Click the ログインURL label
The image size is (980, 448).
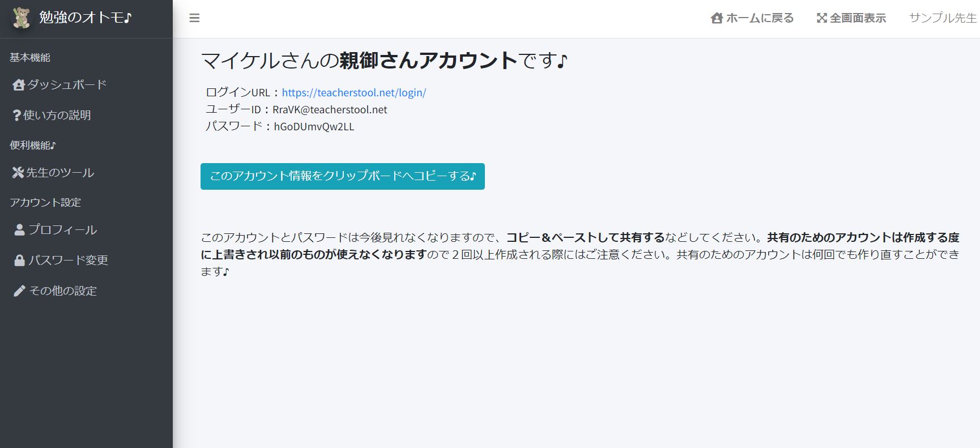point(238,92)
